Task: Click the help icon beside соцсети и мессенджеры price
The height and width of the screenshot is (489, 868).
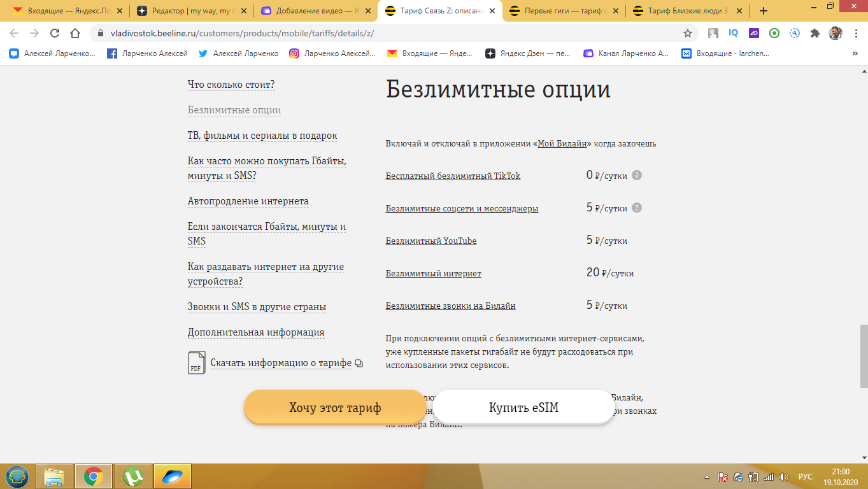Action: pos(636,208)
